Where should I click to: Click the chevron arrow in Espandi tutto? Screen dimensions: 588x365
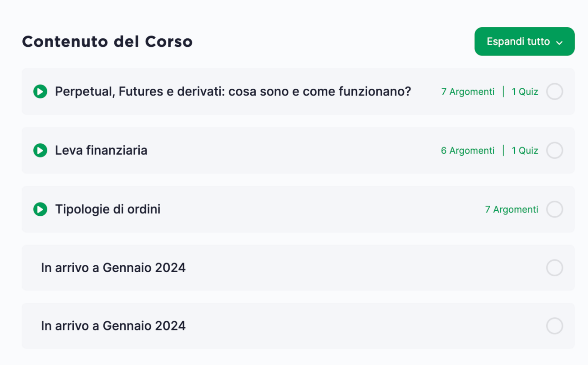pyautogui.click(x=559, y=42)
